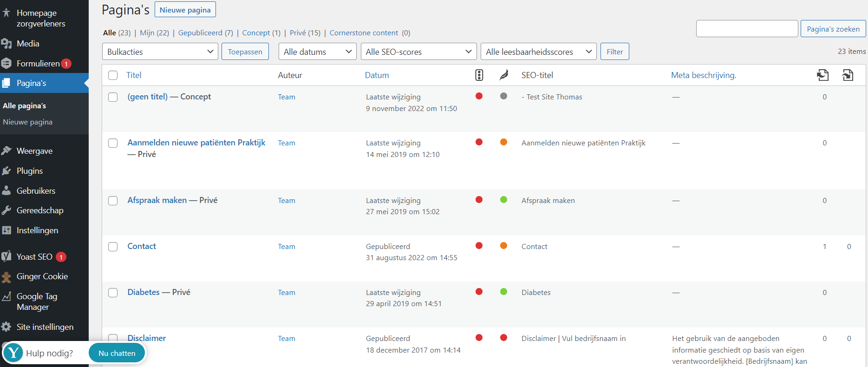Click the Formulieren notification badge

pyautogui.click(x=66, y=64)
